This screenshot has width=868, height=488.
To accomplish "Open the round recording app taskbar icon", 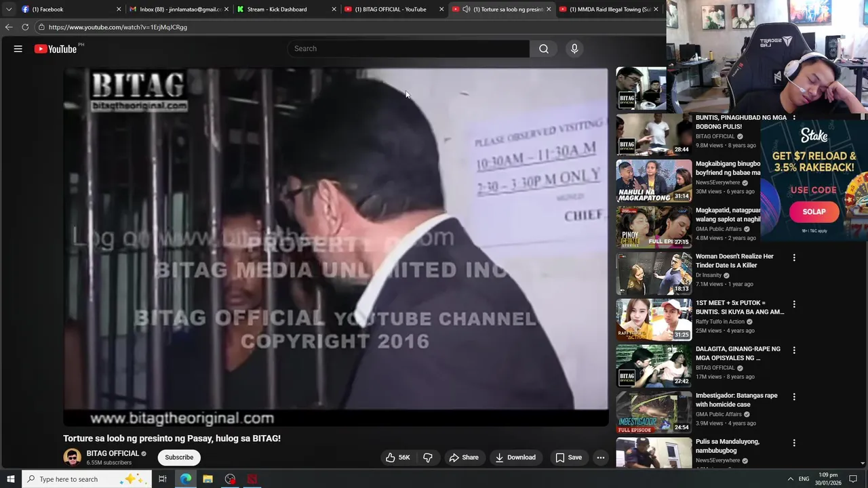I will pos(230,479).
